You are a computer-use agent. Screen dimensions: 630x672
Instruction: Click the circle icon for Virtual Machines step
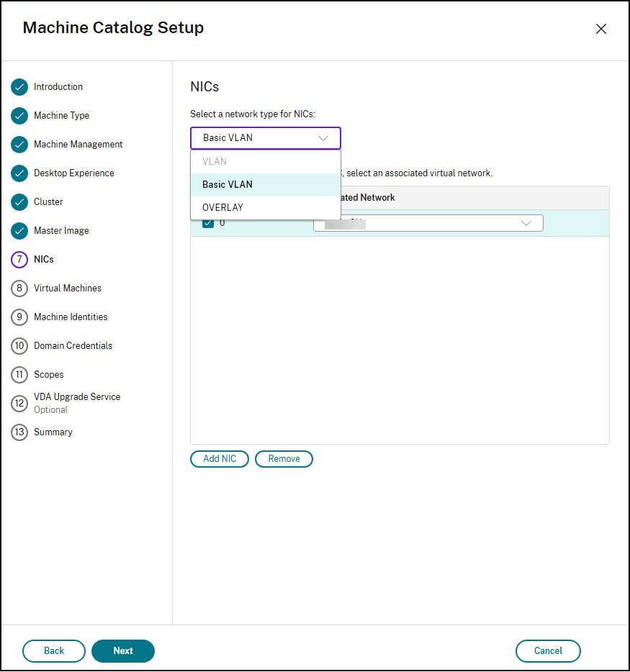tap(19, 288)
